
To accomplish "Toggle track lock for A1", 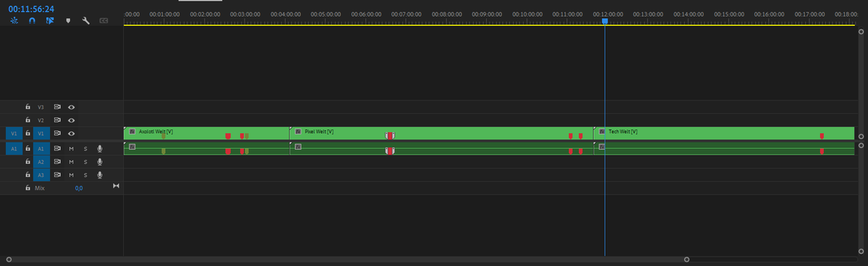I will (27, 148).
